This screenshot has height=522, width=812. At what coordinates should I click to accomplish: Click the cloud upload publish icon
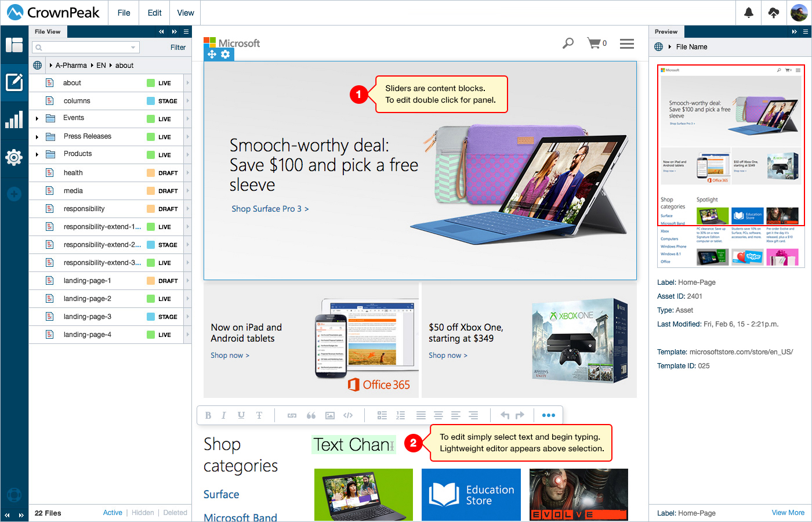pyautogui.click(x=774, y=13)
